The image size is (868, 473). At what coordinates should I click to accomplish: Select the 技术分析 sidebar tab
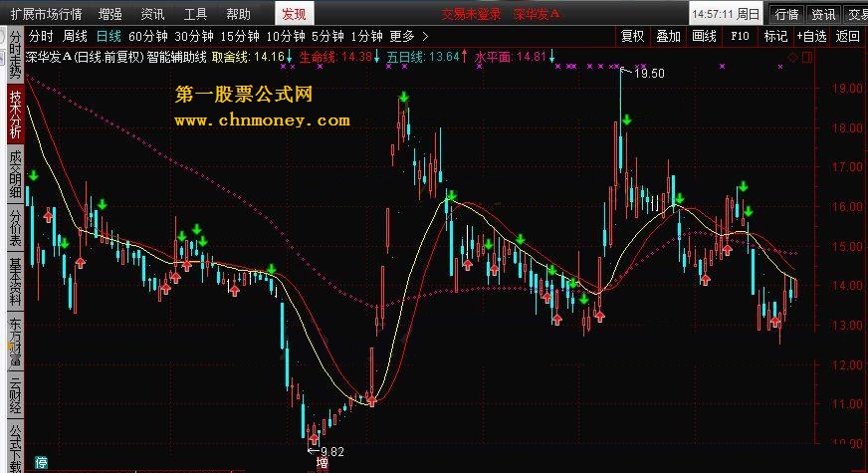tap(15, 116)
